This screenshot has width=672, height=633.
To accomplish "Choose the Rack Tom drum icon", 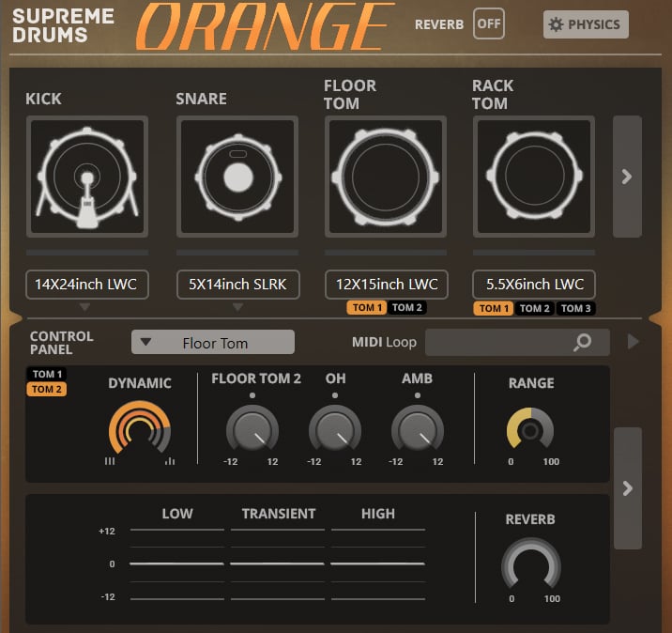I will pyautogui.click(x=534, y=177).
